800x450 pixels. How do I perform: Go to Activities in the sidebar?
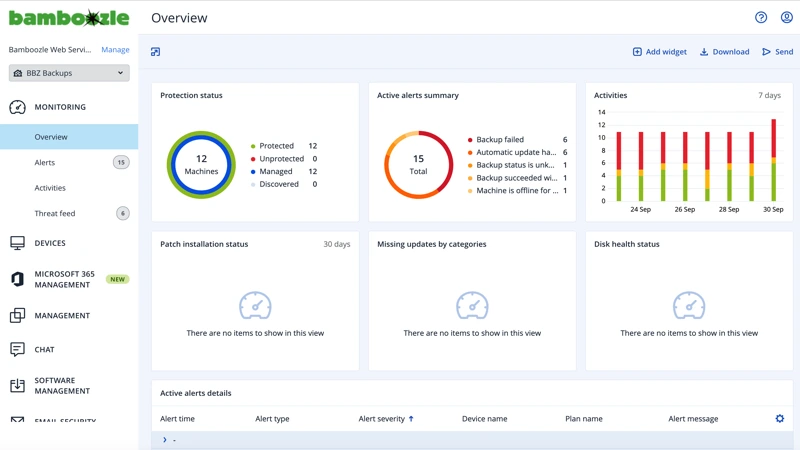click(50, 188)
